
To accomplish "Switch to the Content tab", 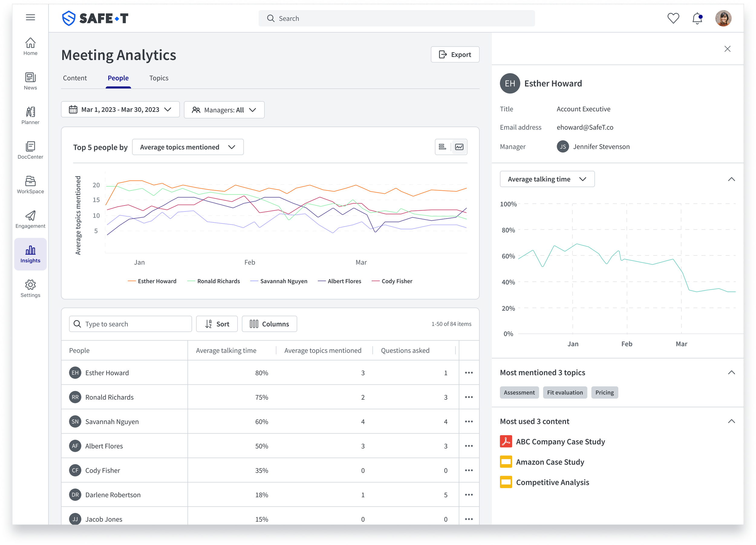I will pos(75,78).
